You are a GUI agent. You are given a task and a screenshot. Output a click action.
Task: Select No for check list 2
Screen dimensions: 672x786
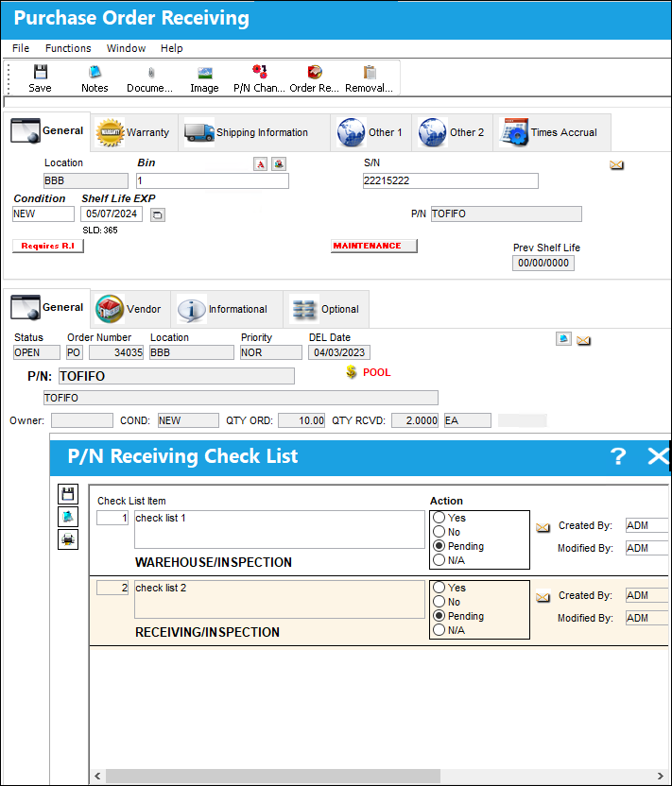click(x=439, y=601)
